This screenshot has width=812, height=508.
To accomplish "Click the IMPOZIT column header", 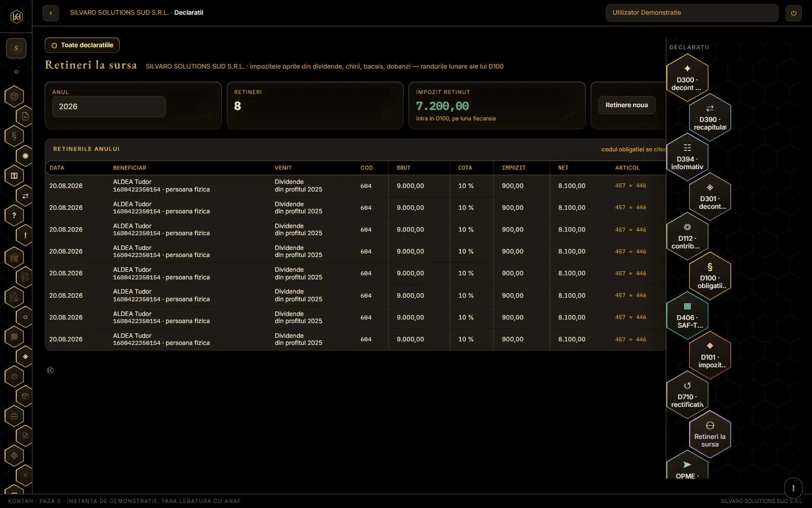I will point(514,168).
